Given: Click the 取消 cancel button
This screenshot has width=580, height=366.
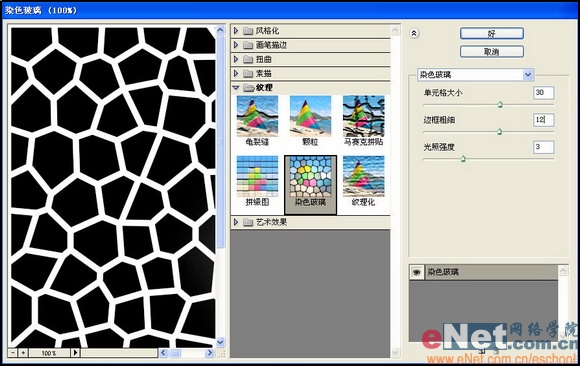Looking at the screenshot, I should [x=492, y=52].
